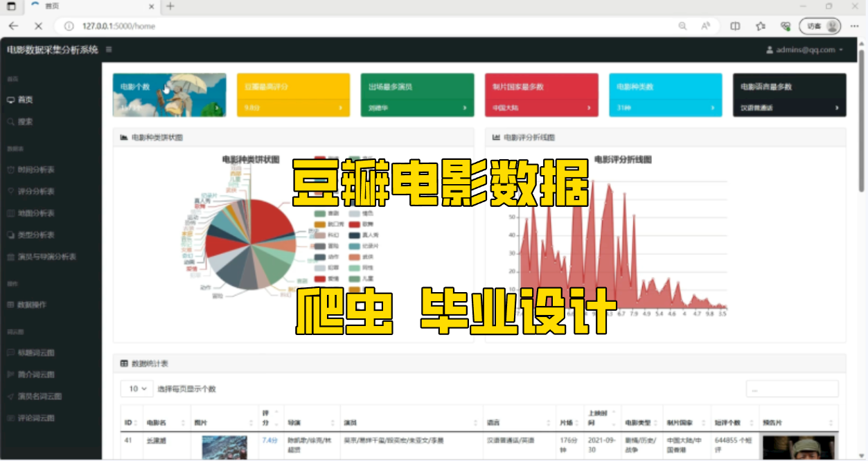This screenshot has height=461, width=868.
Task: Open the browser split-screen icon
Action: click(735, 26)
